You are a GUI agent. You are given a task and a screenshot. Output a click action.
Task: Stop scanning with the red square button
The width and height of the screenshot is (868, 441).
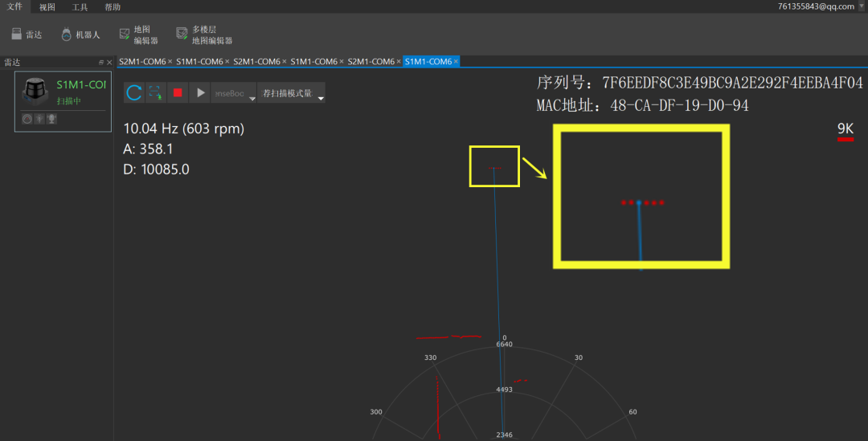tap(178, 92)
